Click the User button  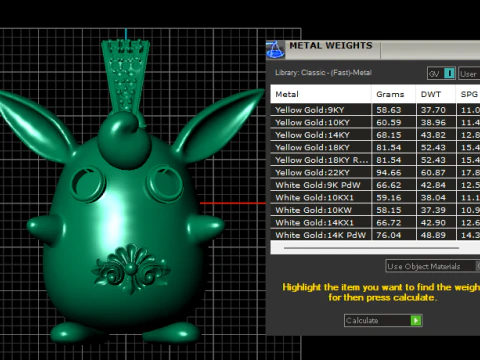tap(469, 74)
